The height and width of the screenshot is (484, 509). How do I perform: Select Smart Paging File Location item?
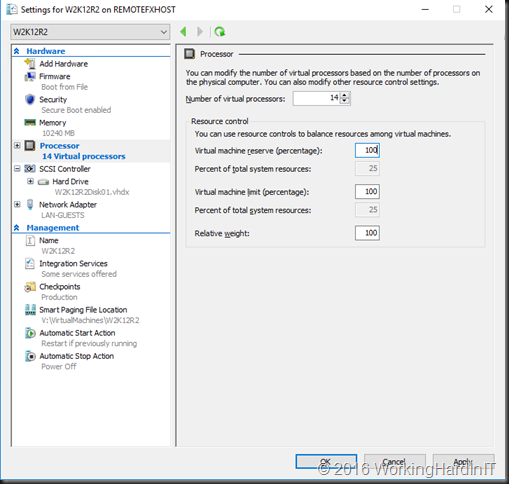click(83, 310)
